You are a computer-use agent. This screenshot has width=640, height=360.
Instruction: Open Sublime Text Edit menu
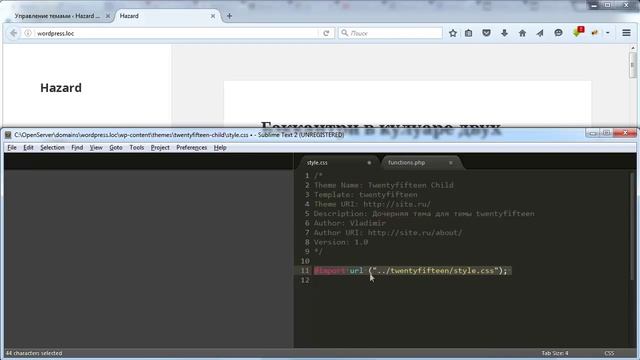(28, 148)
